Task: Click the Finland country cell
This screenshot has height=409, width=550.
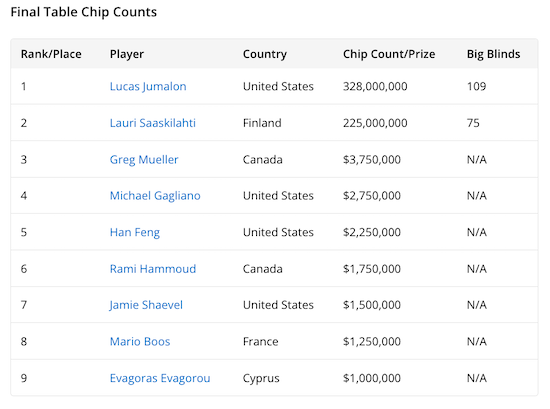Action: tap(262, 123)
